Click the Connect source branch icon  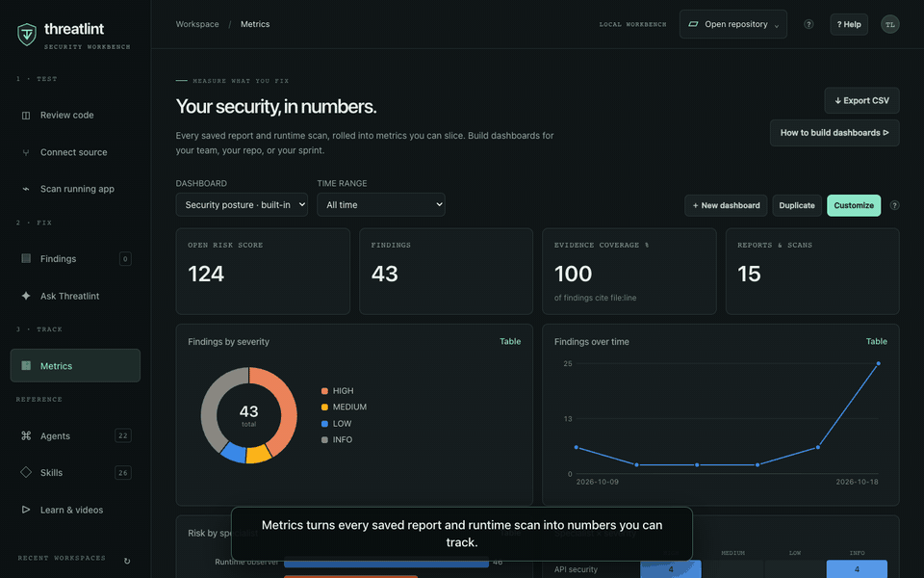click(26, 152)
